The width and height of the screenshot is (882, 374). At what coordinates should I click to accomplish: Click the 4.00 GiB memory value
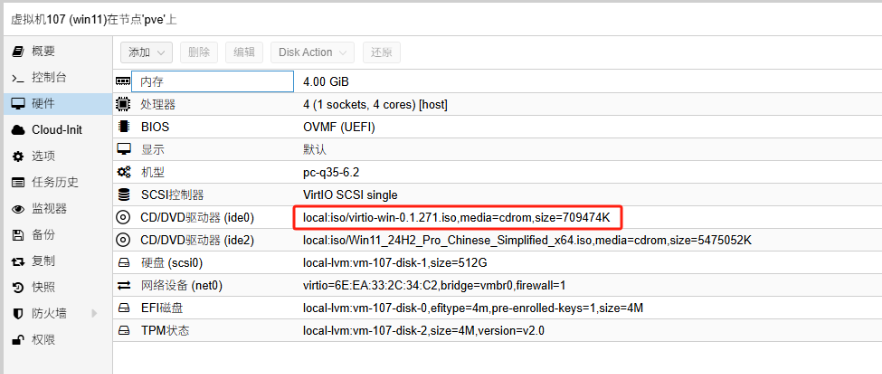point(326,82)
